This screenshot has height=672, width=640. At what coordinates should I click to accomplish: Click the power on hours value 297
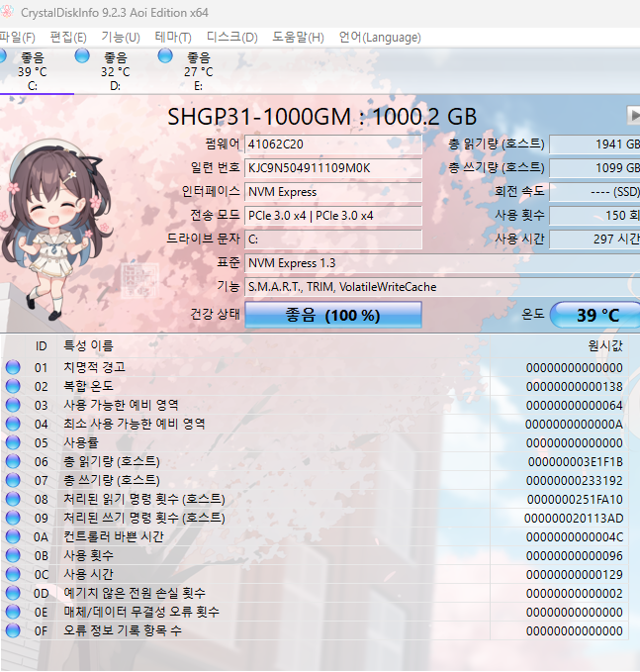click(594, 240)
